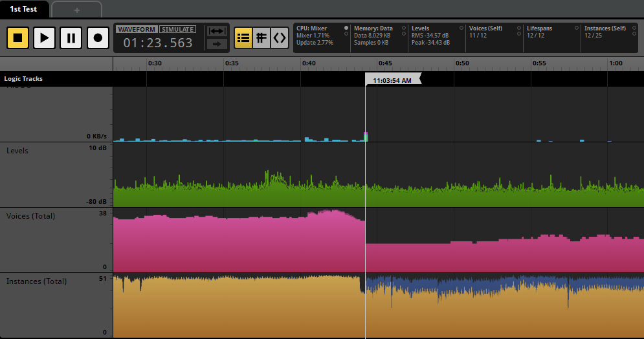The image size is (644, 339).
Task: Toggle the loop playback double-arrow icon
Action: pos(217,31)
